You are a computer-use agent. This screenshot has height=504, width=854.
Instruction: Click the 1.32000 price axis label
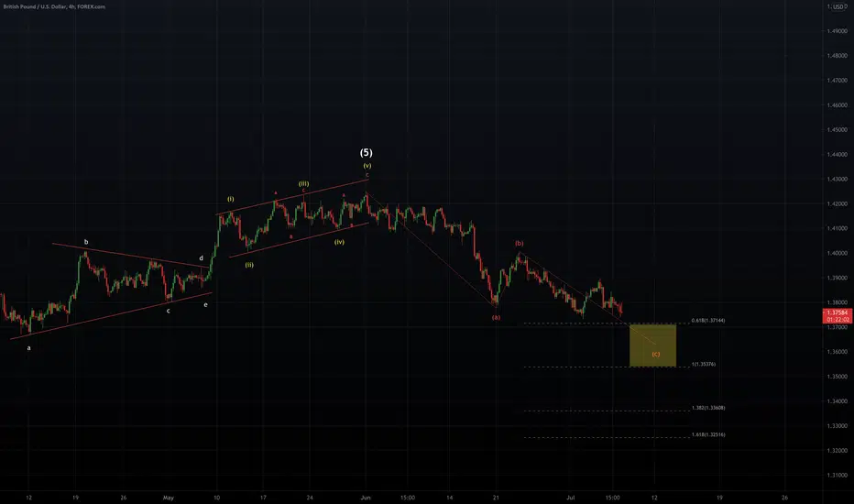coord(838,451)
